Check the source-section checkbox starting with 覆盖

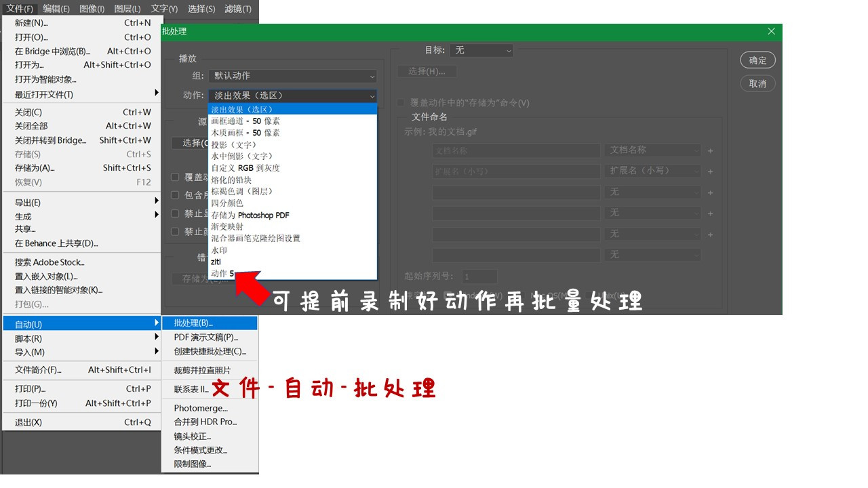(x=175, y=177)
